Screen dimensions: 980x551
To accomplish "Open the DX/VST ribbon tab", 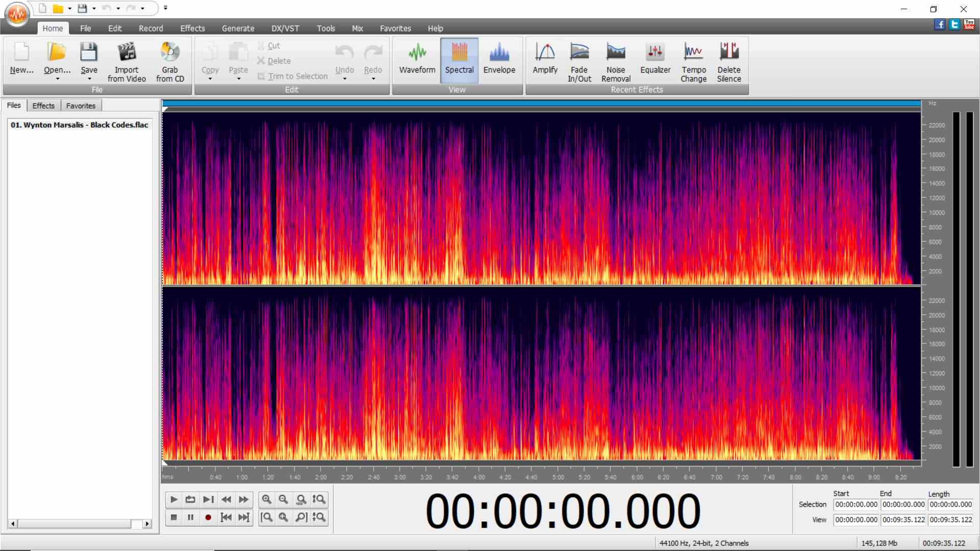I will (285, 28).
